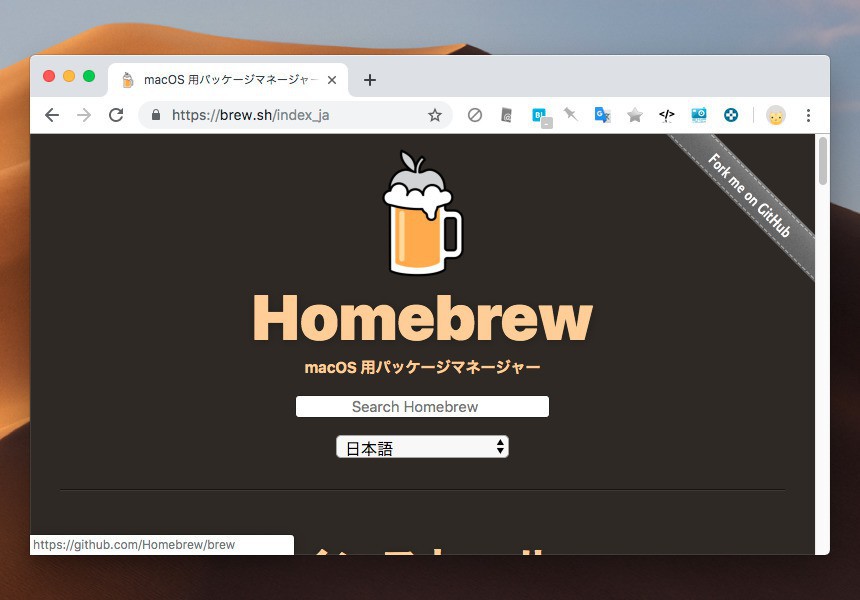Open the circle-slash blocker extension
Screen dimensions: 860x600
tap(475, 115)
